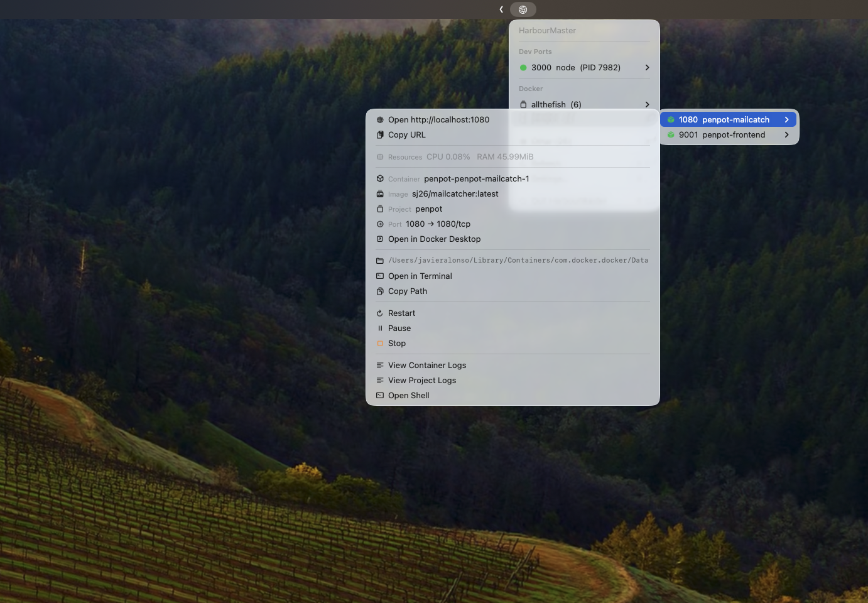This screenshot has height=603, width=868.
Task: Click the green cube icon for penpot-frontend
Action: (x=671, y=134)
